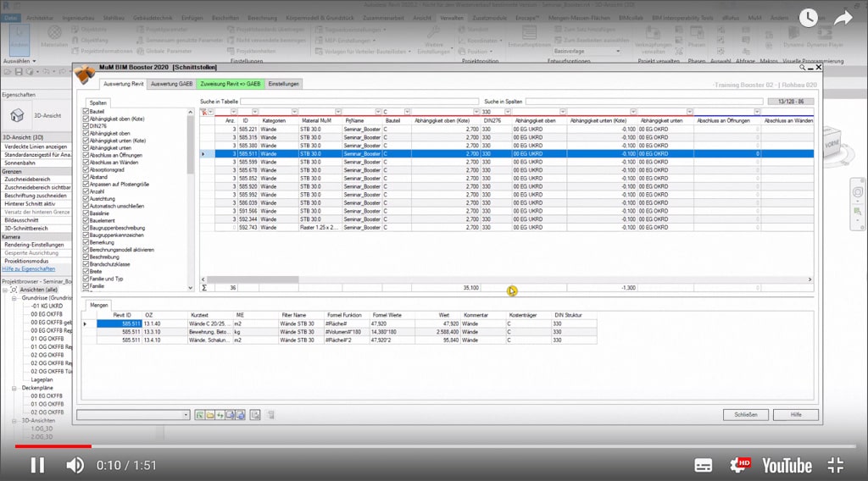Image resolution: width=868 pixels, height=481 pixels.
Task: Open the YouTube logo link
Action: click(787, 466)
